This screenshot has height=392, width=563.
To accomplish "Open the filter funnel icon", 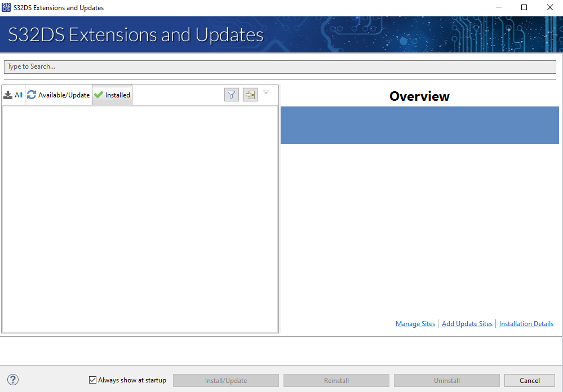I will click(x=232, y=95).
